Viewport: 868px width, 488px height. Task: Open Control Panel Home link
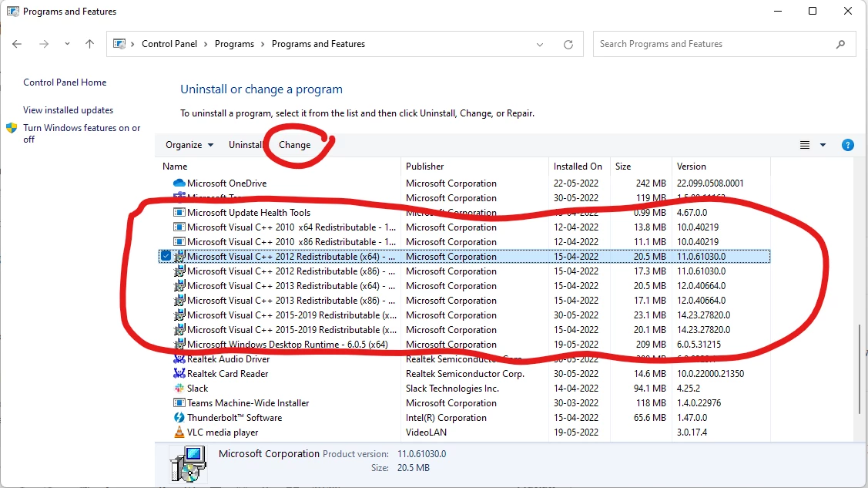tap(65, 82)
